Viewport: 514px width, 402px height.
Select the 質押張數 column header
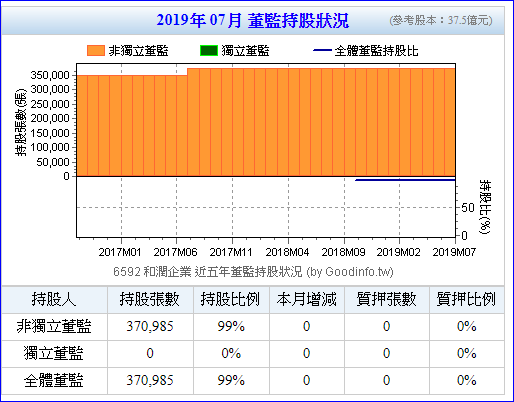tap(387, 299)
